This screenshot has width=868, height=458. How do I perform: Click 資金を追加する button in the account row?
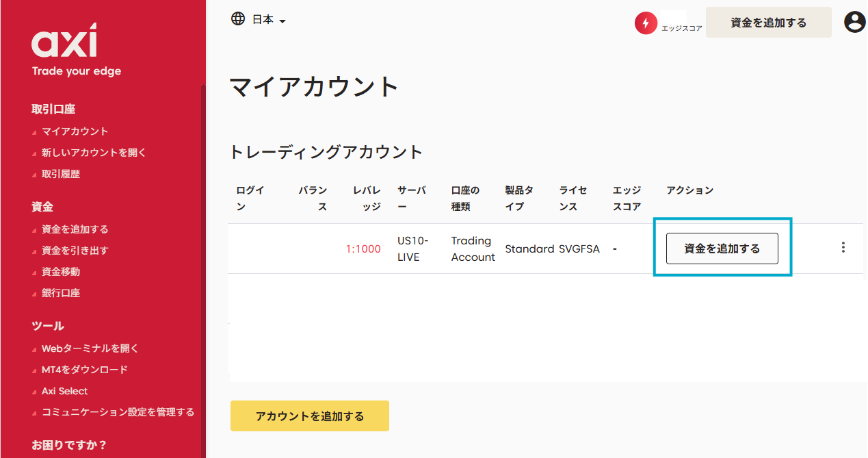point(722,249)
